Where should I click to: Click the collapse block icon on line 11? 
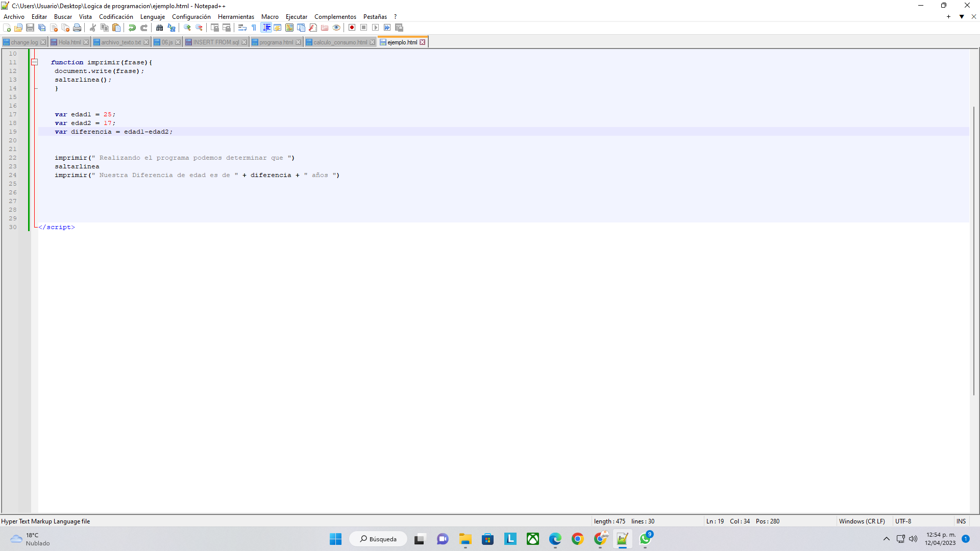34,62
